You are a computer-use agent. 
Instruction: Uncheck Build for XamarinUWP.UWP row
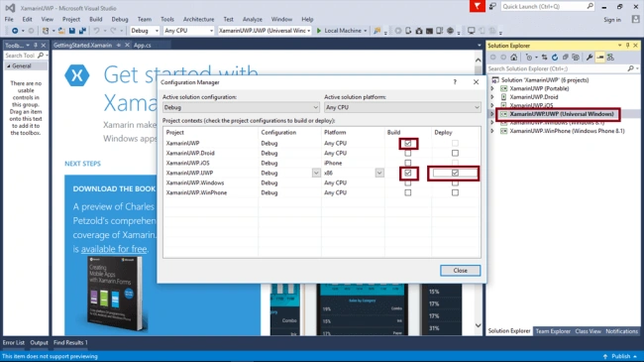408,173
